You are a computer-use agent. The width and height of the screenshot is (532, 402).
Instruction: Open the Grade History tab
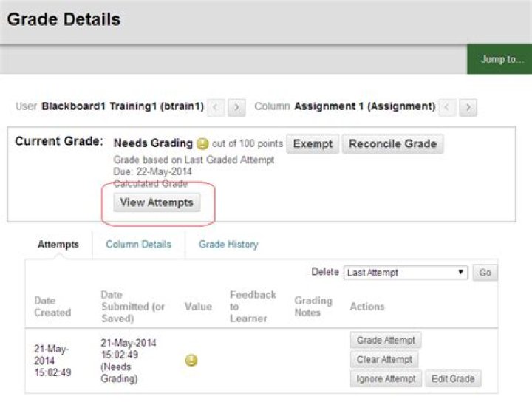tap(228, 245)
